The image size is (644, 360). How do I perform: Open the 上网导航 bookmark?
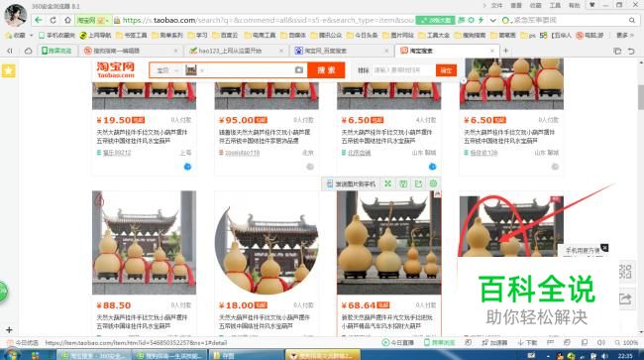point(96,36)
